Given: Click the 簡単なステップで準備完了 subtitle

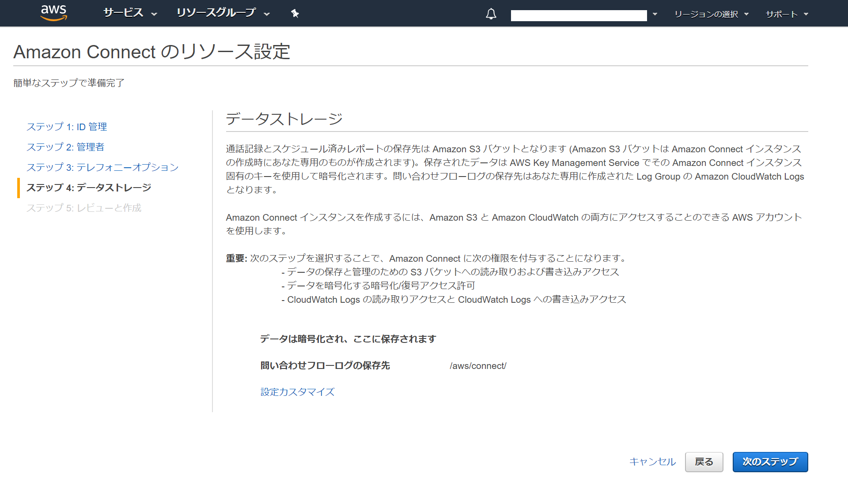Looking at the screenshot, I should click(x=69, y=83).
